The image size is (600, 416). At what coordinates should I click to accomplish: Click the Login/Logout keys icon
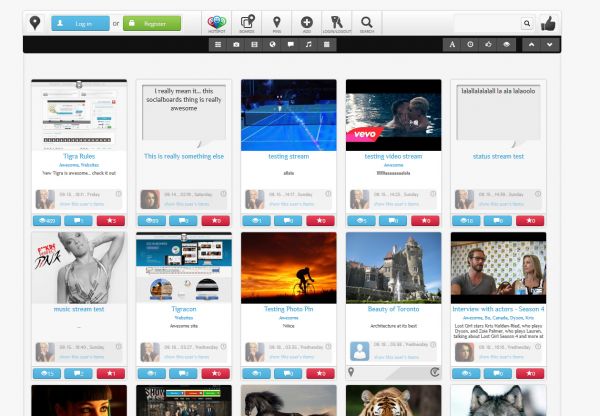337,24
